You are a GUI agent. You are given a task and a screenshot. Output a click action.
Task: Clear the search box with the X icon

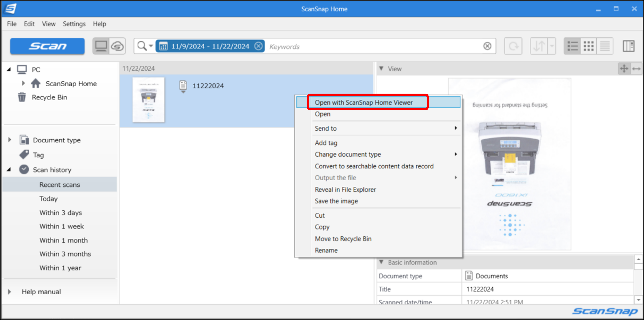[x=487, y=46]
